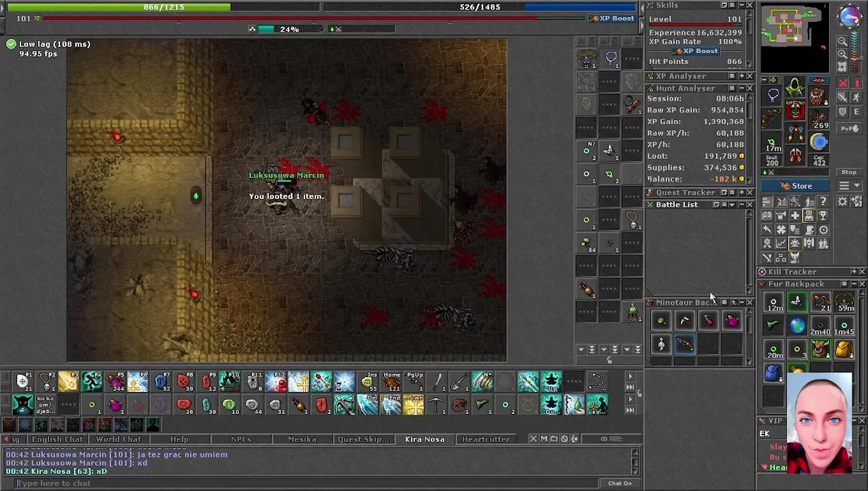The height and width of the screenshot is (491, 868).
Task: Click the top action bar's next page arrow
Action: [630, 376]
